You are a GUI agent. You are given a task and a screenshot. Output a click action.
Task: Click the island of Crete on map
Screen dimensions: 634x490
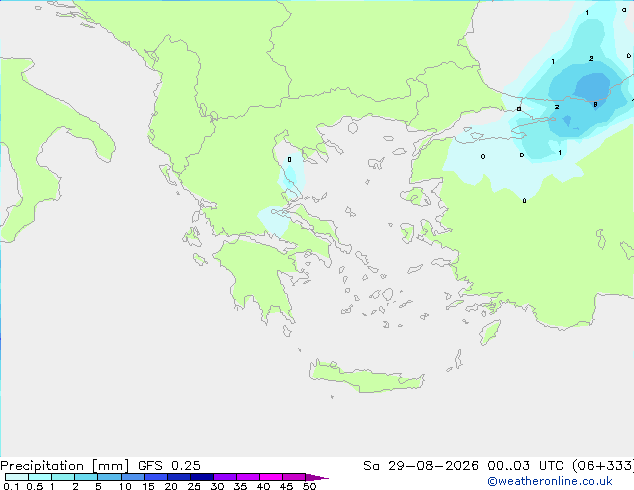pyautogui.click(x=366, y=378)
